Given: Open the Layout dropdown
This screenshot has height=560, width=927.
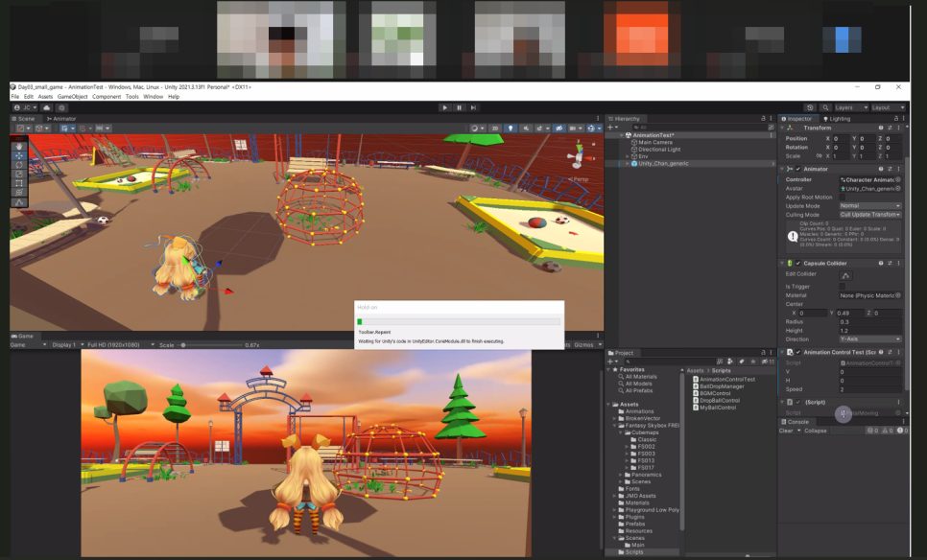Looking at the screenshot, I should [888, 107].
